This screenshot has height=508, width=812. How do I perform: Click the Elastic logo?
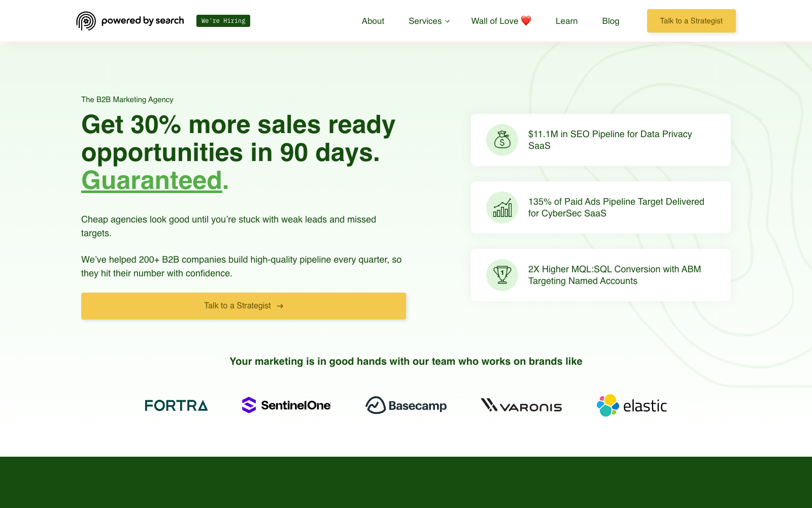632,405
